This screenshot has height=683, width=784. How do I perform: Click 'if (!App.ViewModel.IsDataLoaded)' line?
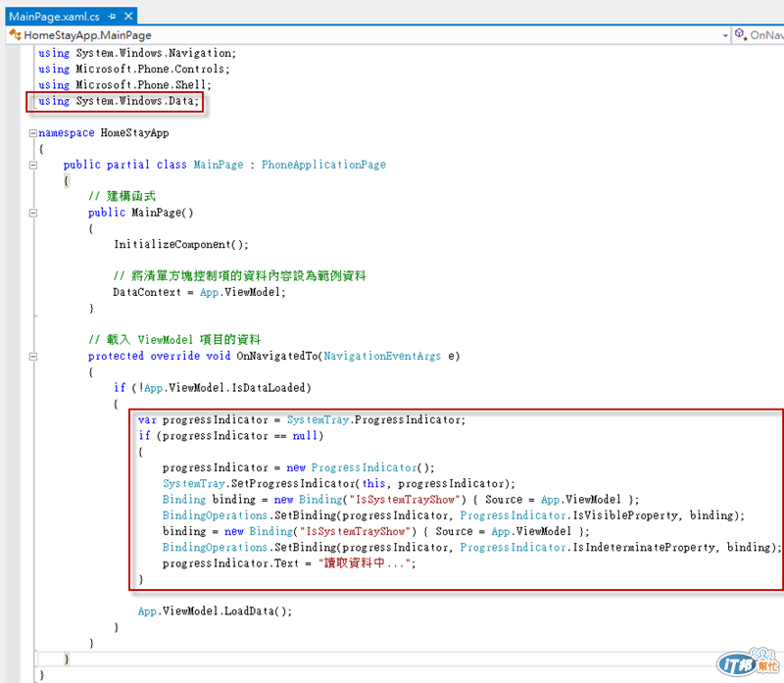(x=213, y=388)
